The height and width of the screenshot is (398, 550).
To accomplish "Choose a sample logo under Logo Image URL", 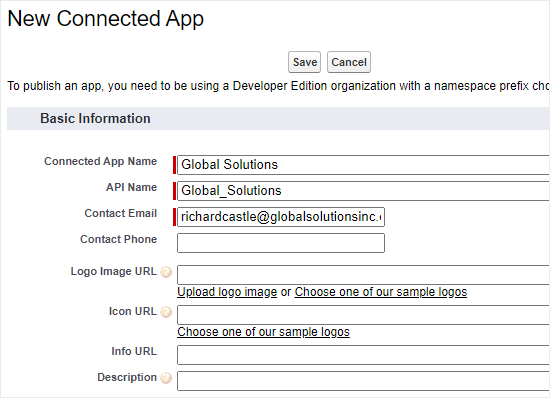I will pos(381,292).
